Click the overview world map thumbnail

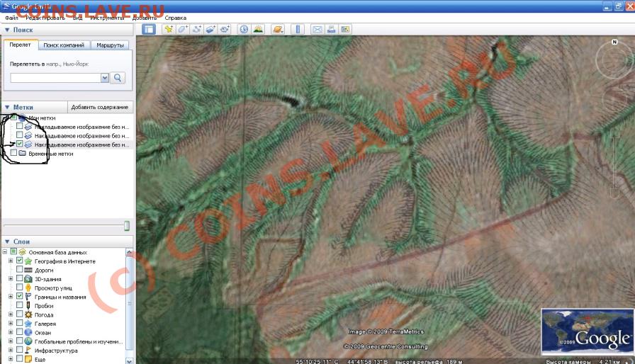[588, 331]
